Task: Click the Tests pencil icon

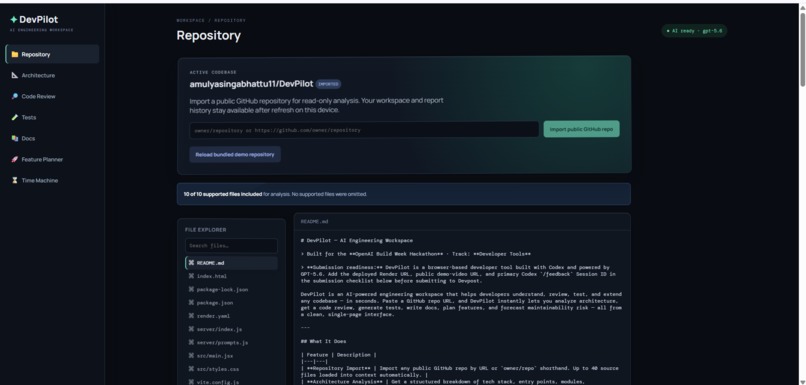Action: pos(15,118)
